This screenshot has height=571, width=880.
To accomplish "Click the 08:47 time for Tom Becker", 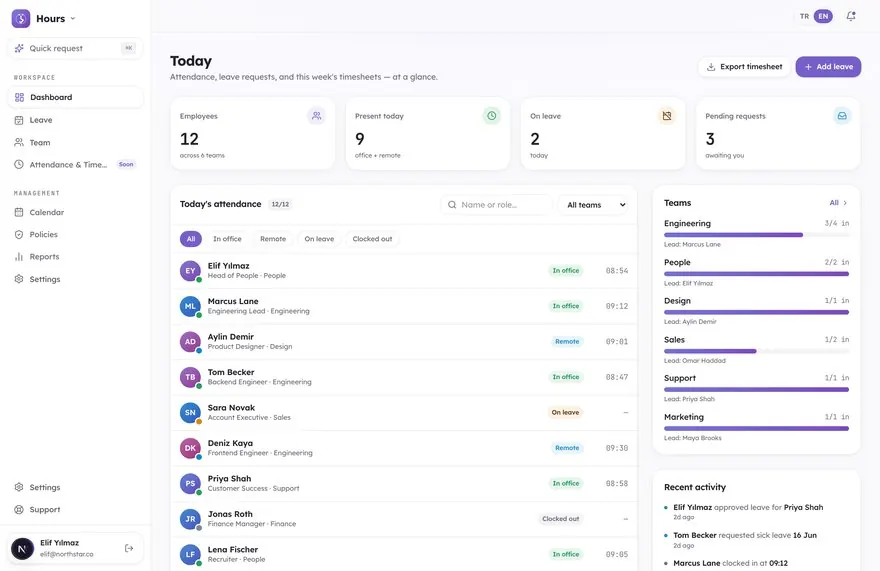I will click(x=617, y=377).
